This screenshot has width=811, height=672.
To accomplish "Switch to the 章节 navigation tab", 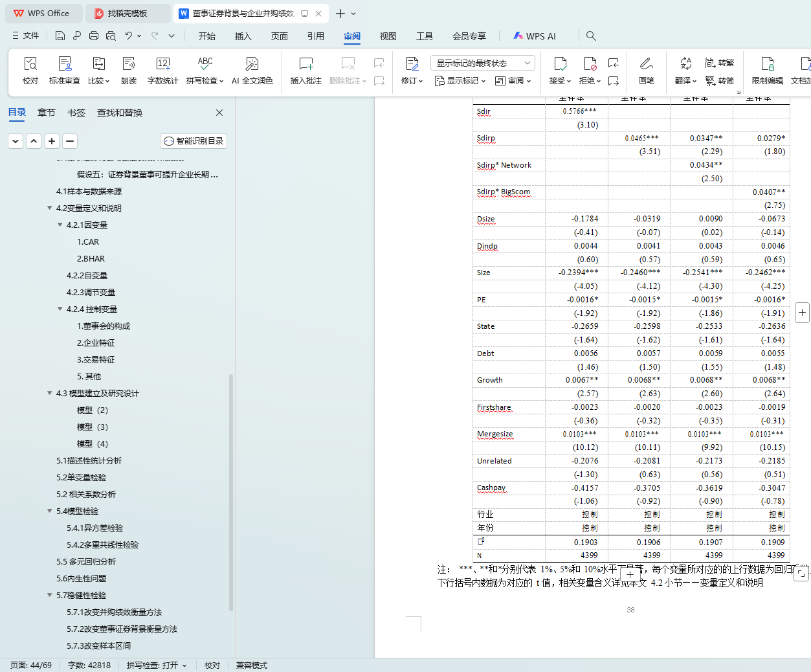I will point(47,113).
